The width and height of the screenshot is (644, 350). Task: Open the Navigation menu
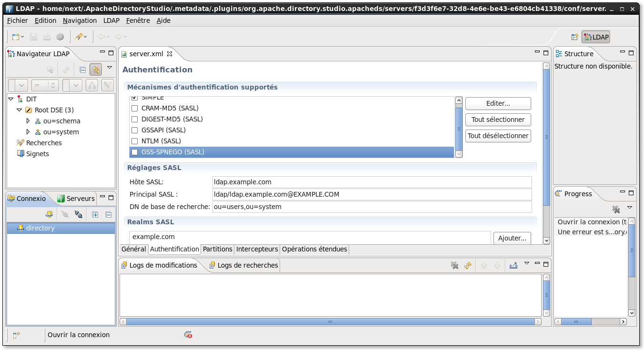(x=80, y=20)
